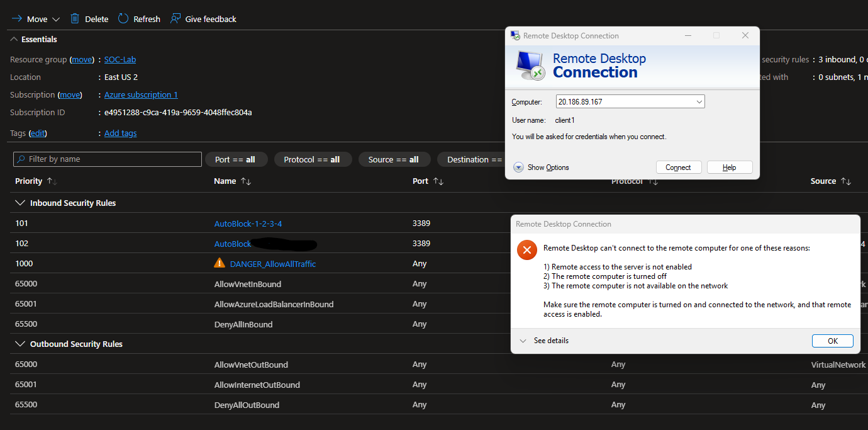Viewport: 868px width, 430px height.
Task: Click the Move arrow icon
Action: [x=17, y=19]
